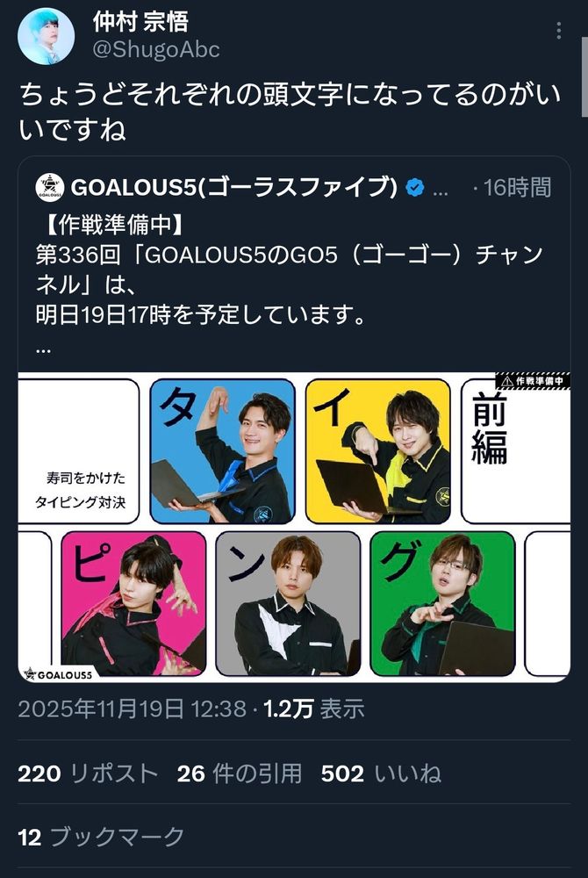Click the 16時間 quoted tweet timestamp
This screenshot has height=878, width=588.
(x=518, y=188)
